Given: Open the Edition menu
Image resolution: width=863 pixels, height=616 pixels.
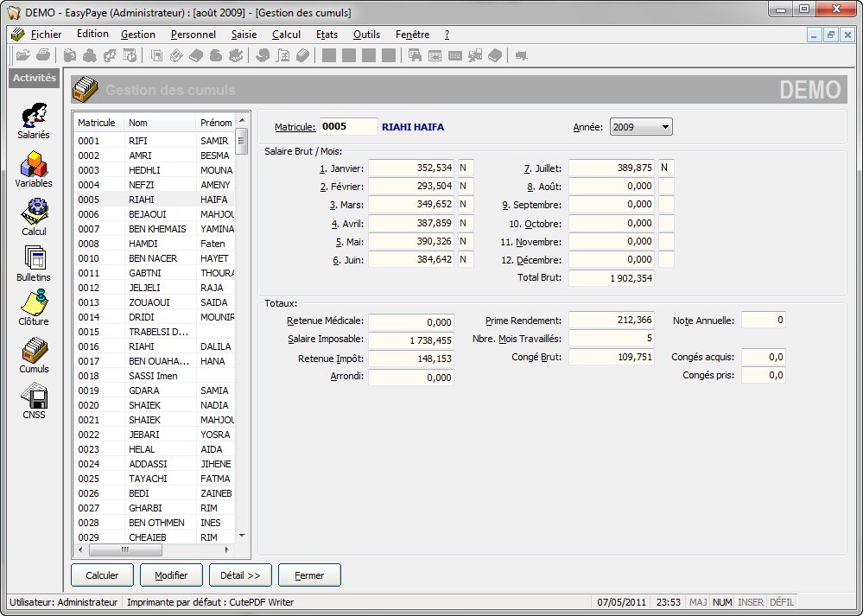Looking at the screenshot, I should pos(92,35).
